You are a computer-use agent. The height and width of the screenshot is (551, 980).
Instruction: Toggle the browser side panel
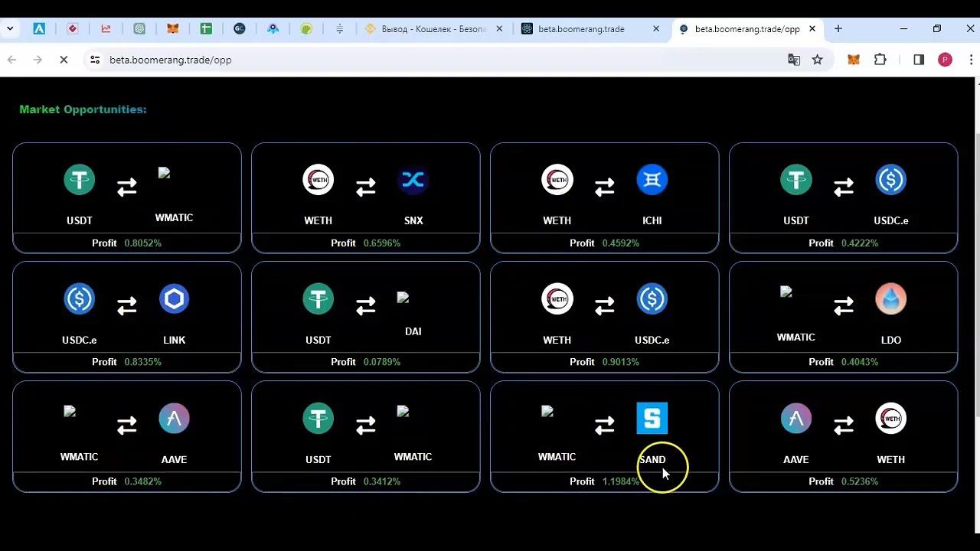tap(919, 60)
